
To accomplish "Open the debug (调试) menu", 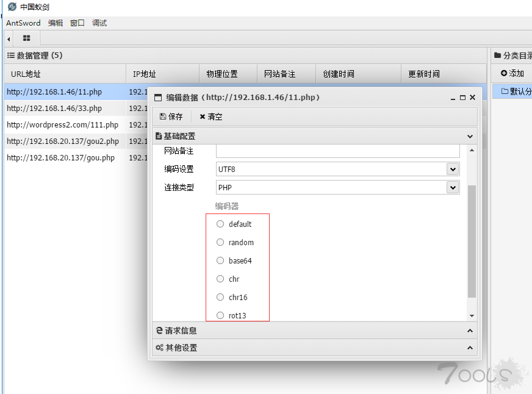I will tap(99, 23).
